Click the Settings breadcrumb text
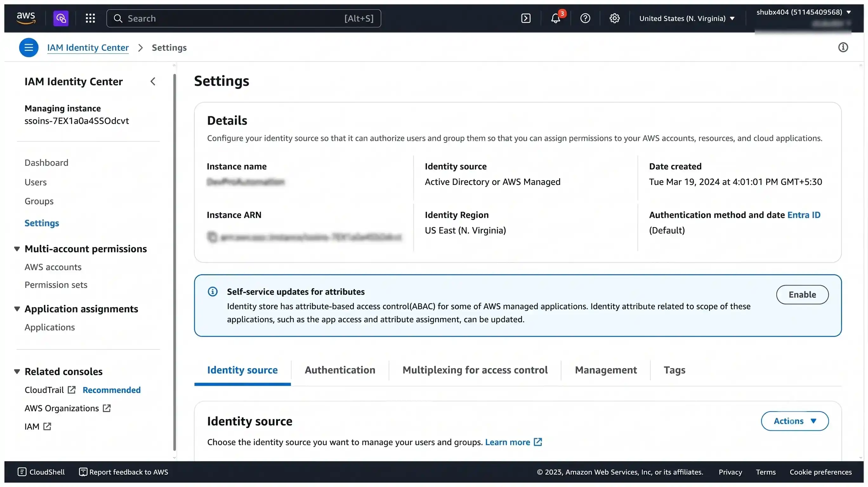 (169, 48)
